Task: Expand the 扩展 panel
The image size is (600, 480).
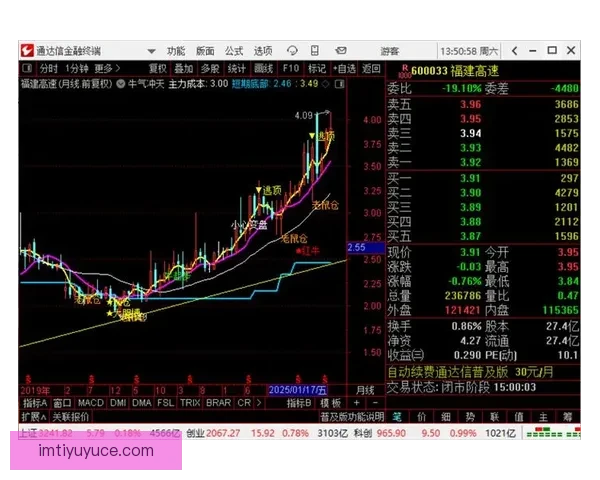Action: click(x=34, y=417)
